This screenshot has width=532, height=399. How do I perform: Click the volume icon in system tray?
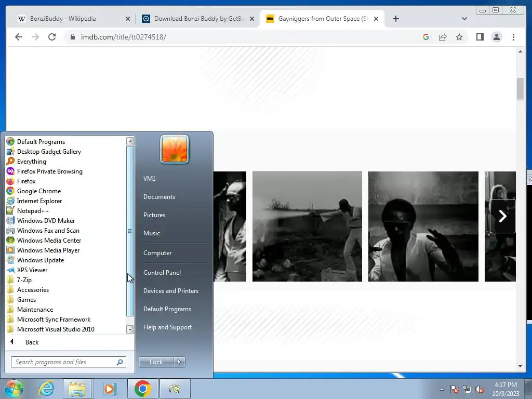click(480, 389)
